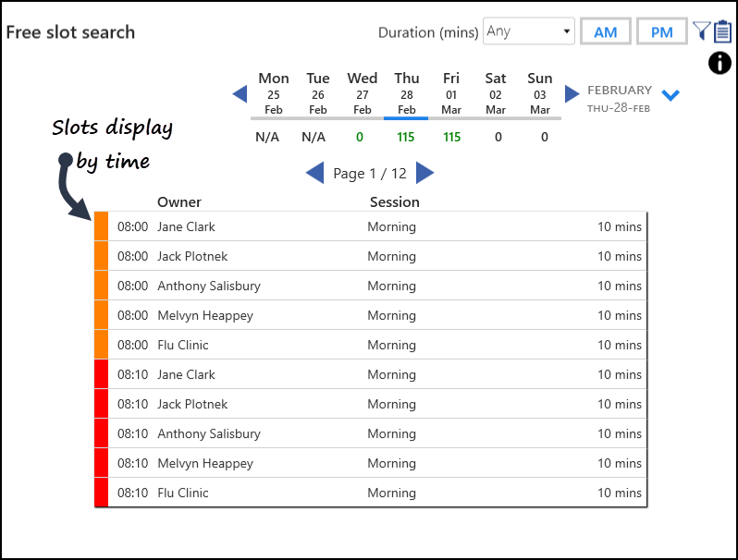Click orange marker of 08:00 Jack Plotnek
This screenshot has width=738, height=560.
point(101,256)
